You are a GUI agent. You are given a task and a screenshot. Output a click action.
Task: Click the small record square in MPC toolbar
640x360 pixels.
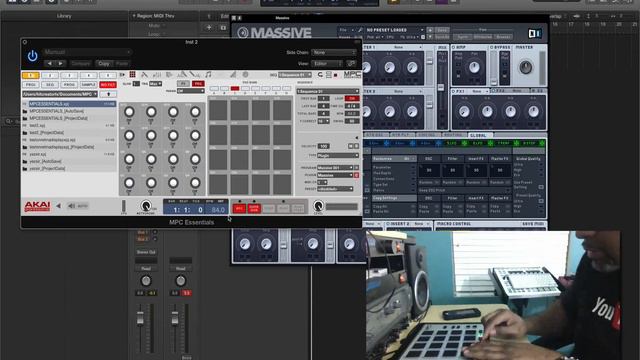point(336,75)
